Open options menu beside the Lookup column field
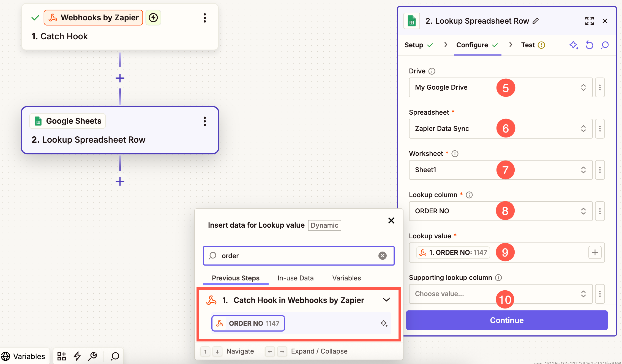The height and width of the screenshot is (364, 622). coord(600,211)
